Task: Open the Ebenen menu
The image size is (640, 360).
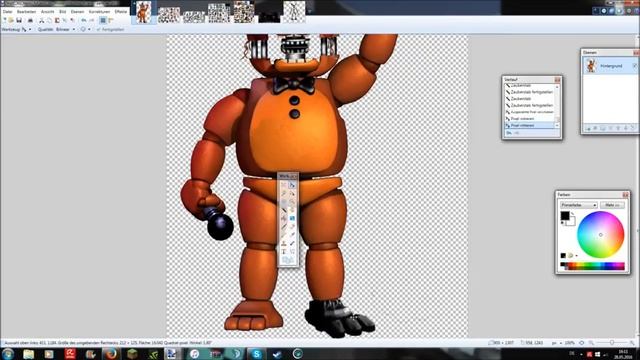Action: click(x=78, y=12)
